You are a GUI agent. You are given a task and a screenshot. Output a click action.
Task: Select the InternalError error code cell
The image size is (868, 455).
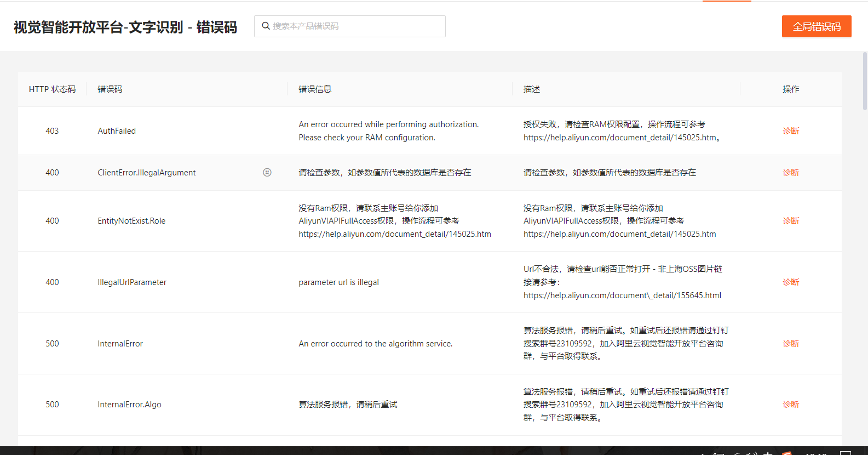[120, 344]
